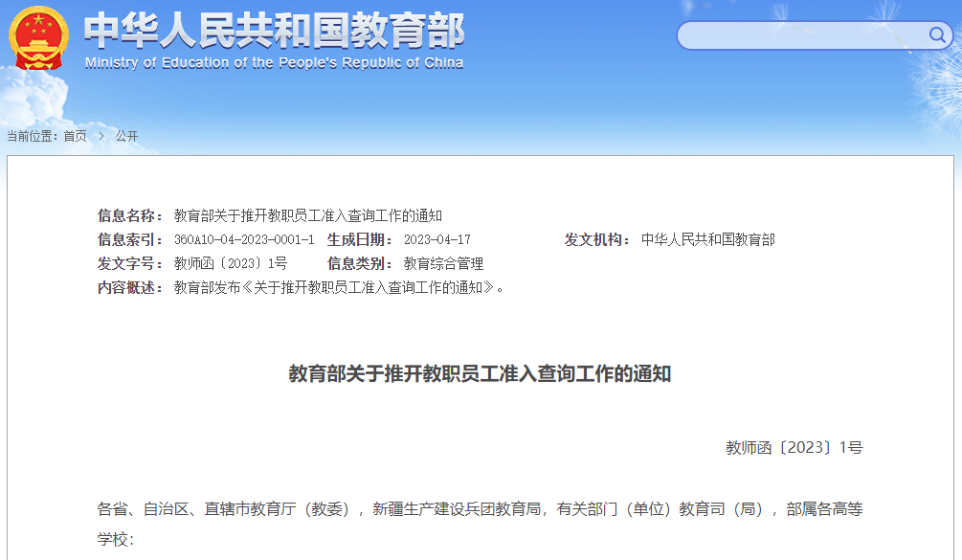Open the 首页 breadcrumb link
Screen dimensions: 962x560
(76, 136)
